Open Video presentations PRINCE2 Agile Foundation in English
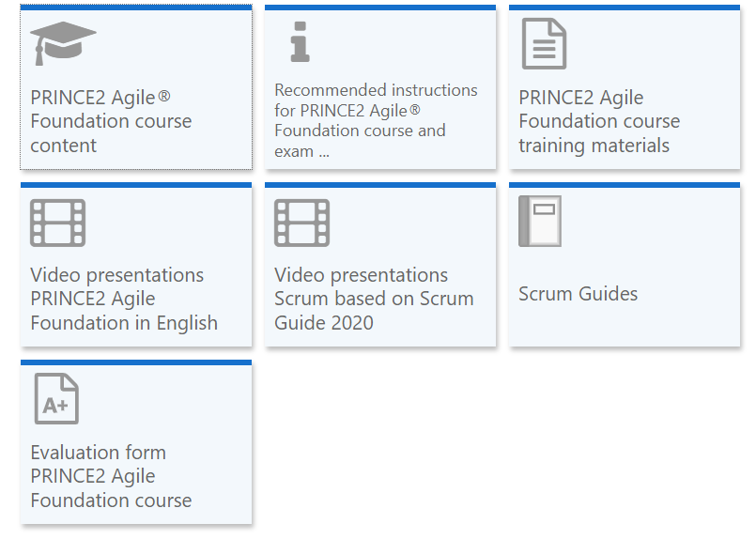The height and width of the screenshot is (539, 756). point(124,299)
